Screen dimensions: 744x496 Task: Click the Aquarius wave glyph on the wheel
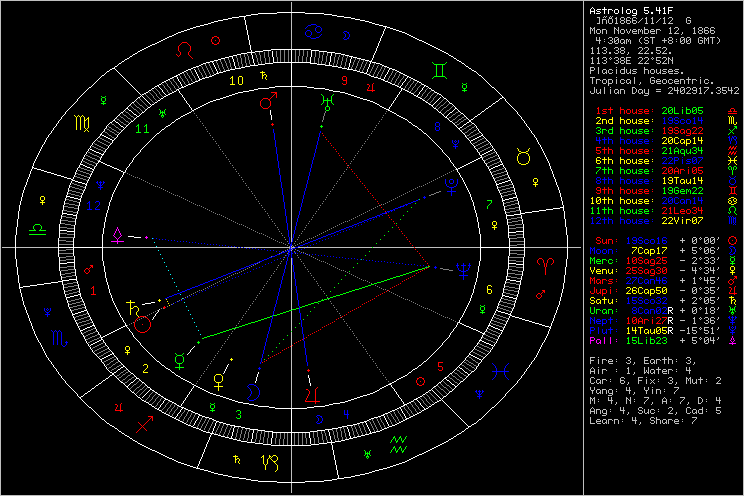pyautogui.click(x=397, y=440)
